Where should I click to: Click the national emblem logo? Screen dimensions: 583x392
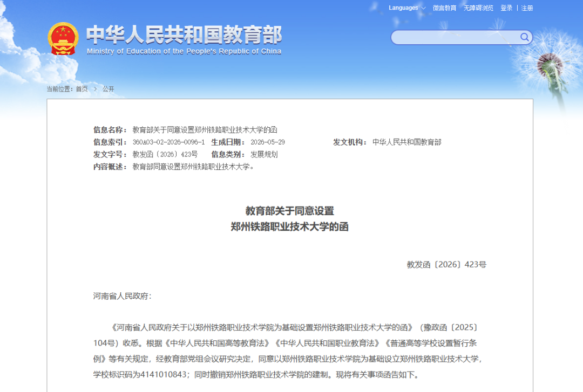[x=63, y=39]
